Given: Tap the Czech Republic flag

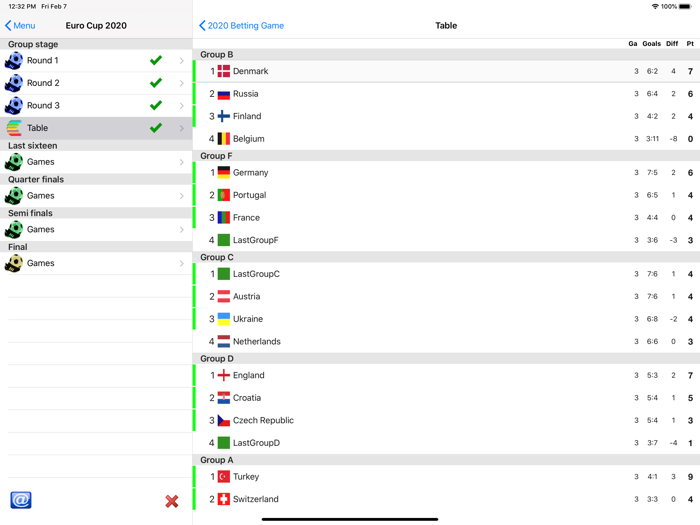Looking at the screenshot, I should tap(224, 421).
